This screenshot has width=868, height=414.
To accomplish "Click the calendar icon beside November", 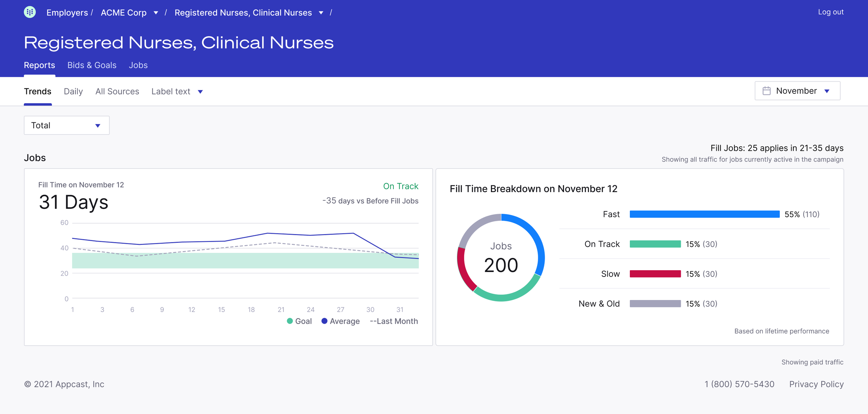I will 766,91.
